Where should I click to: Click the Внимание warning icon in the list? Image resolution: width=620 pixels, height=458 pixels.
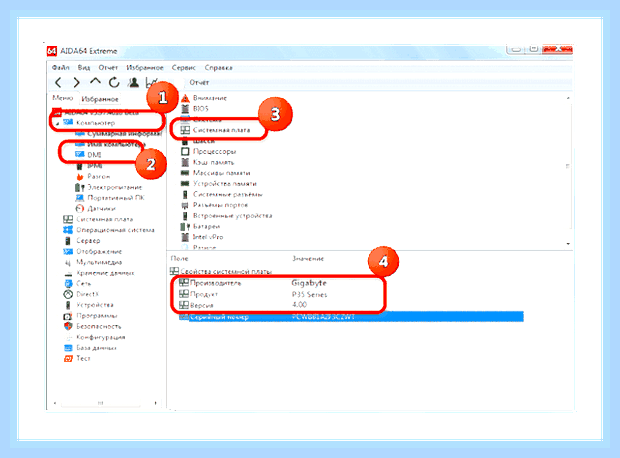click(x=185, y=98)
